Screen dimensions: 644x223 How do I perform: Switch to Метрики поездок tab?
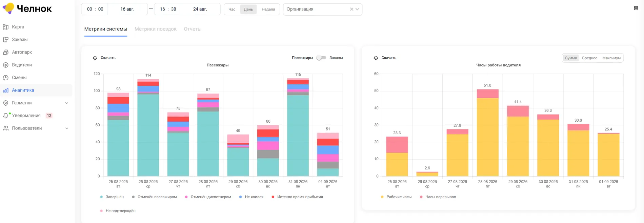pyautogui.click(x=156, y=29)
